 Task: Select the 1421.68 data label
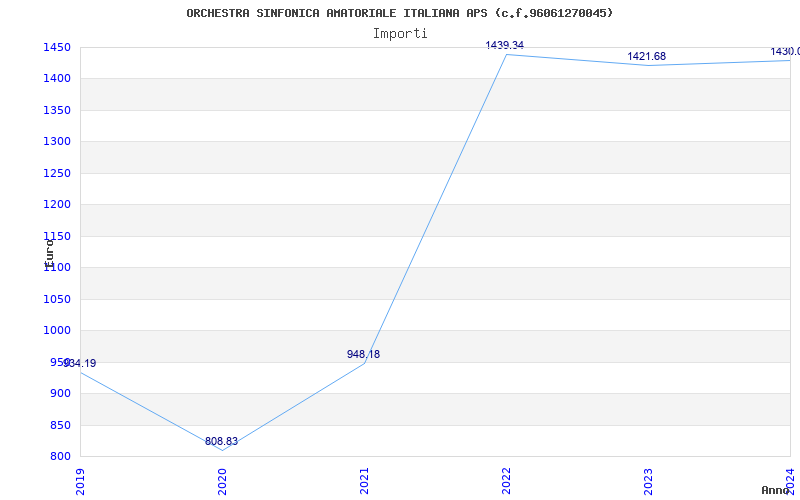[x=646, y=57]
